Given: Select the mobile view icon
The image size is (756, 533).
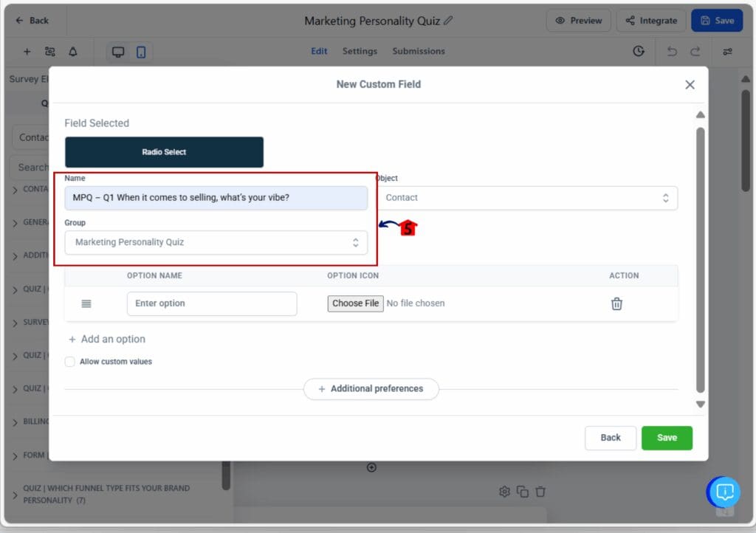Looking at the screenshot, I should (x=141, y=52).
